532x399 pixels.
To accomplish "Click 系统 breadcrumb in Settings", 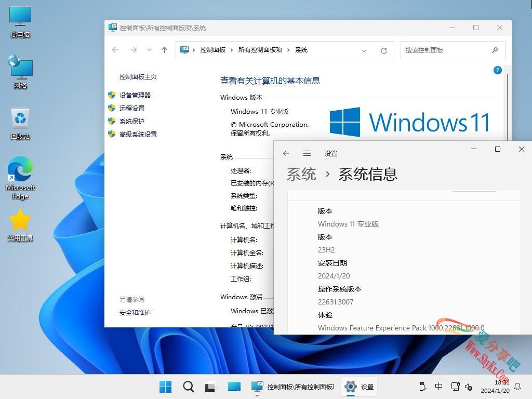I will coord(301,175).
